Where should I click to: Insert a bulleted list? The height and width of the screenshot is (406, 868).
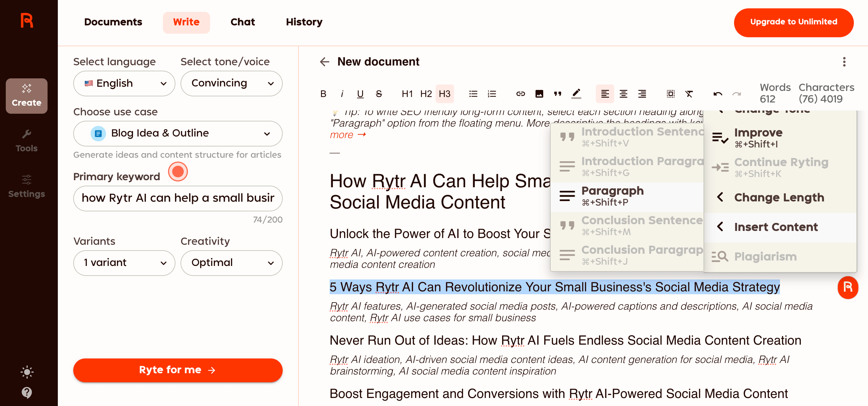point(474,94)
